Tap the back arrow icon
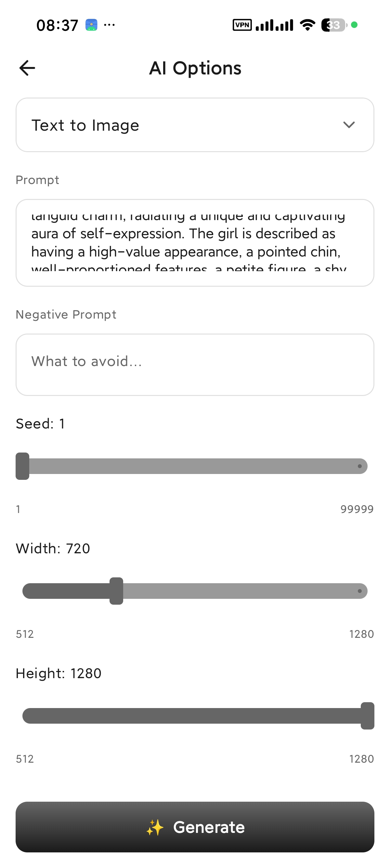Image resolution: width=390 pixels, height=868 pixels. click(x=27, y=68)
